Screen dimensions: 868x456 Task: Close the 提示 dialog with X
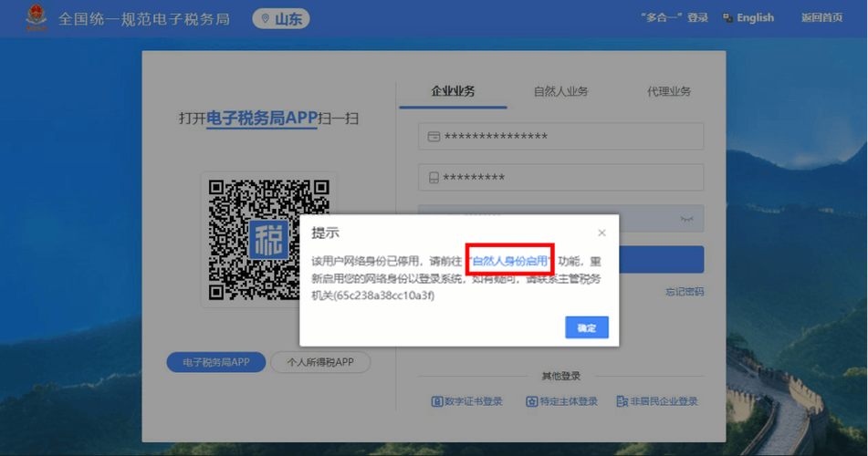(601, 233)
